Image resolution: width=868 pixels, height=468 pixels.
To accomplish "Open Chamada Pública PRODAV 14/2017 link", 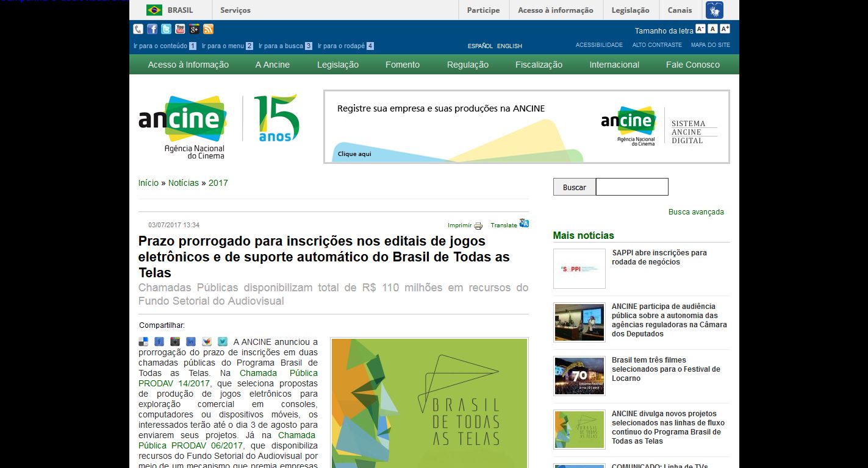I will click(228, 378).
